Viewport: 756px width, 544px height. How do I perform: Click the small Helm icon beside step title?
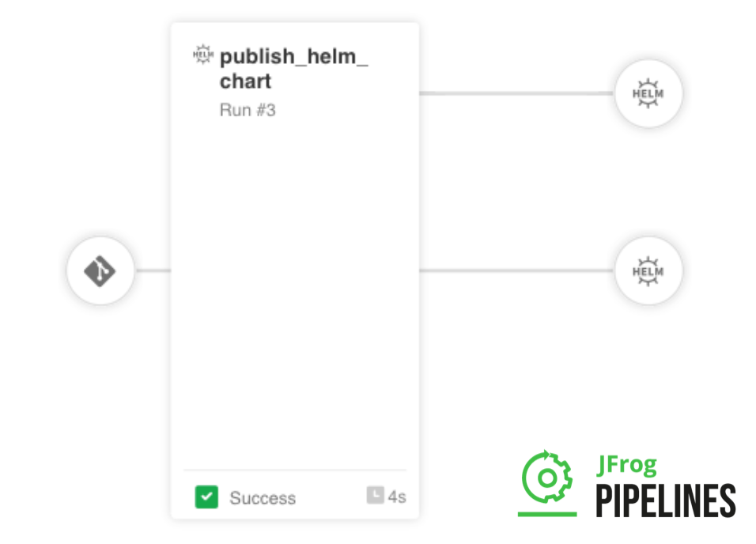click(203, 55)
